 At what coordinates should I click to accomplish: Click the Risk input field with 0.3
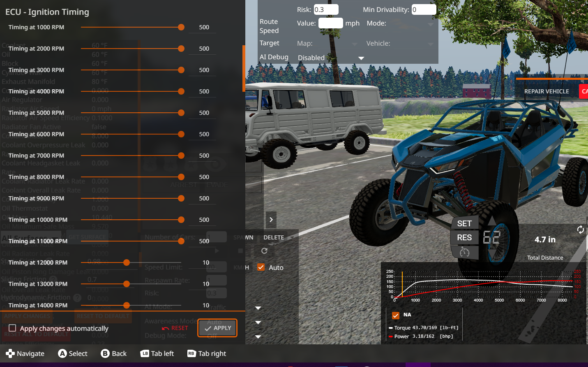point(326,9)
